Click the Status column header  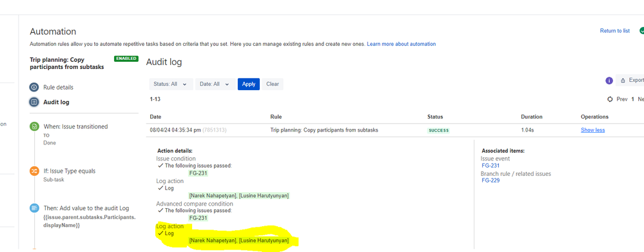click(435, 117)
